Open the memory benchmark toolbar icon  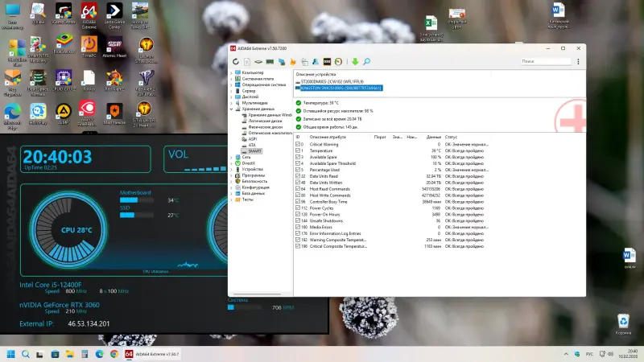click(x=270, y=62)
